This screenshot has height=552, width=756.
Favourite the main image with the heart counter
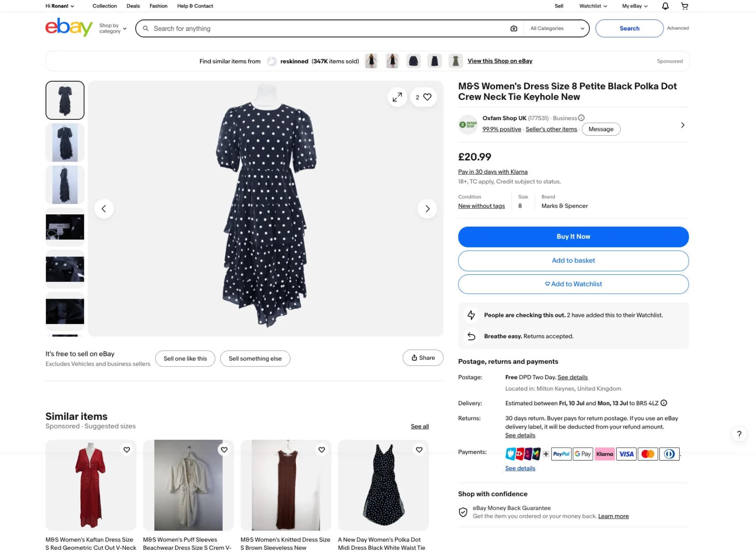click(423, 97)
